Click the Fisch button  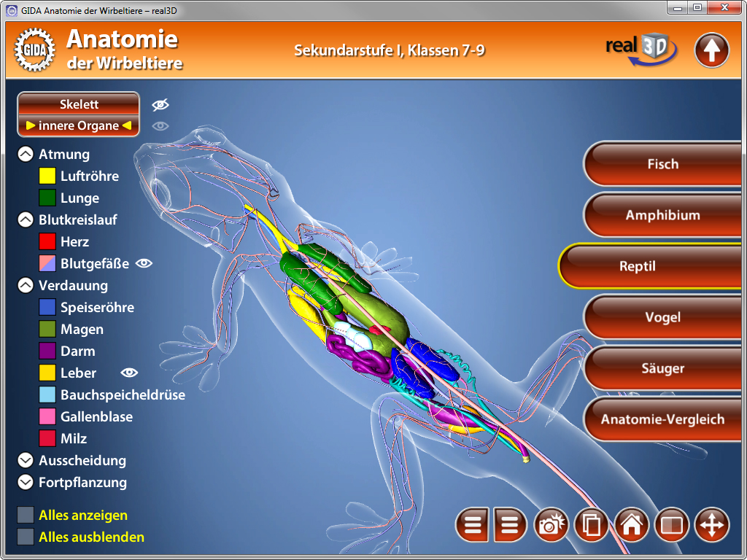[662, 164]
